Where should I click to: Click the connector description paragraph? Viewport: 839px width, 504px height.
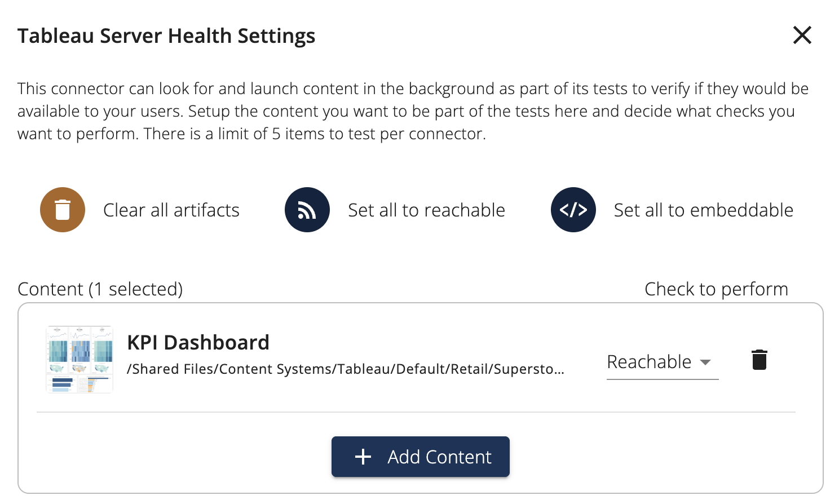pos(413,111)
